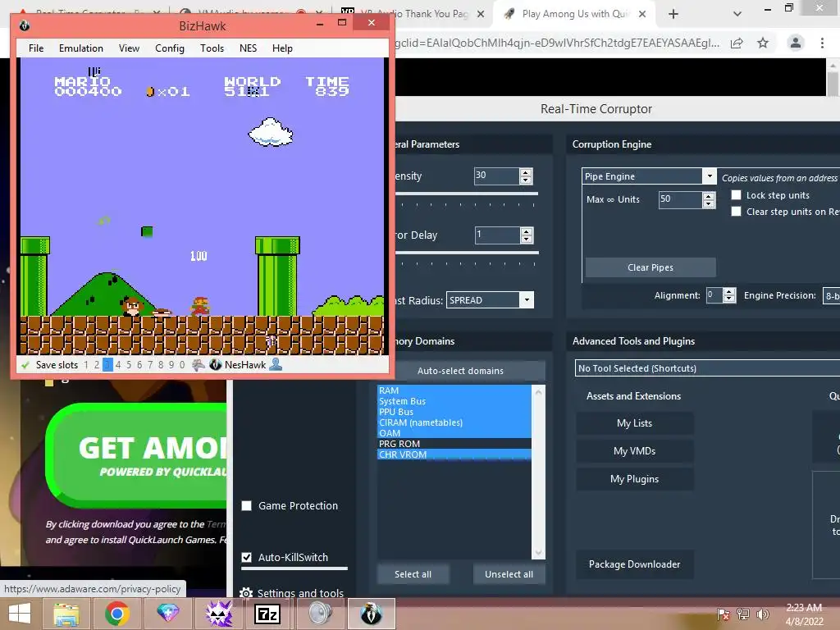840x630 pixels.
Task: Open the BizHawk Config menu
Action: 170,48
